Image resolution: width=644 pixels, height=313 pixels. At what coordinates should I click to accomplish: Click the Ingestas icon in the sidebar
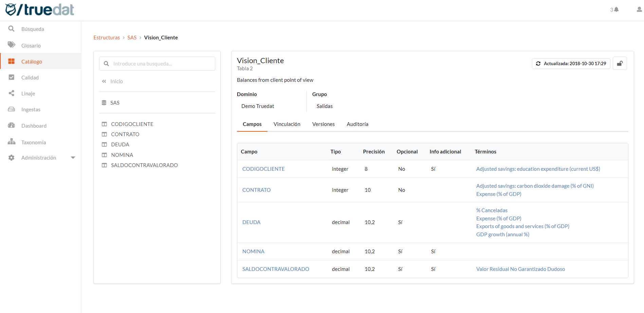[x=11, y=109]
